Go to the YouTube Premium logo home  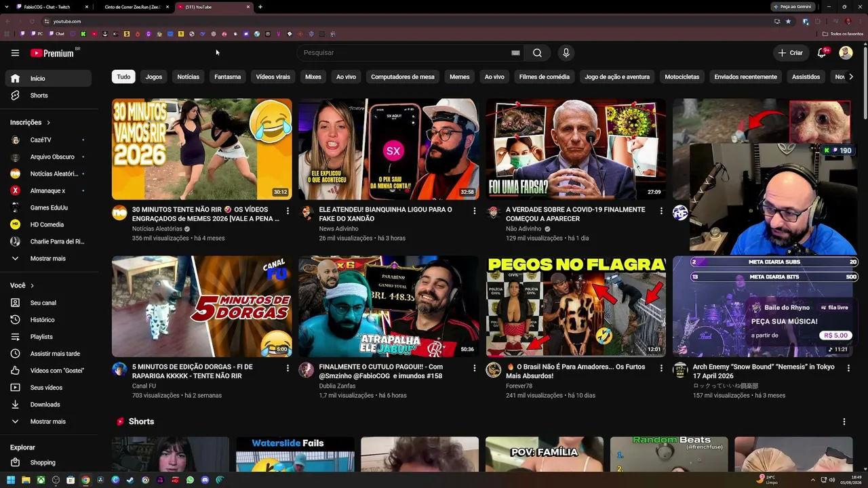pyautogui.click(x=52, y=53)
